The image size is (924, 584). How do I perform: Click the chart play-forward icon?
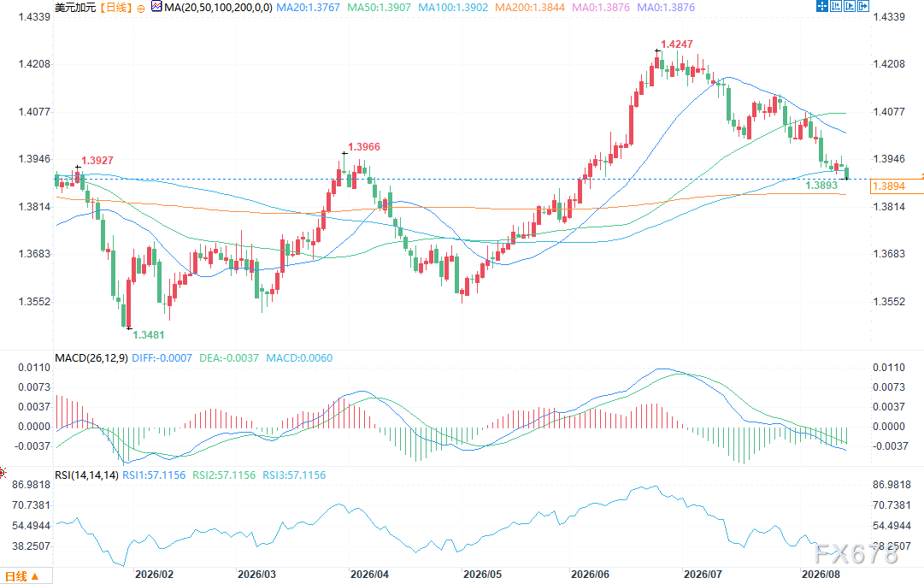[x=850, y=6]
